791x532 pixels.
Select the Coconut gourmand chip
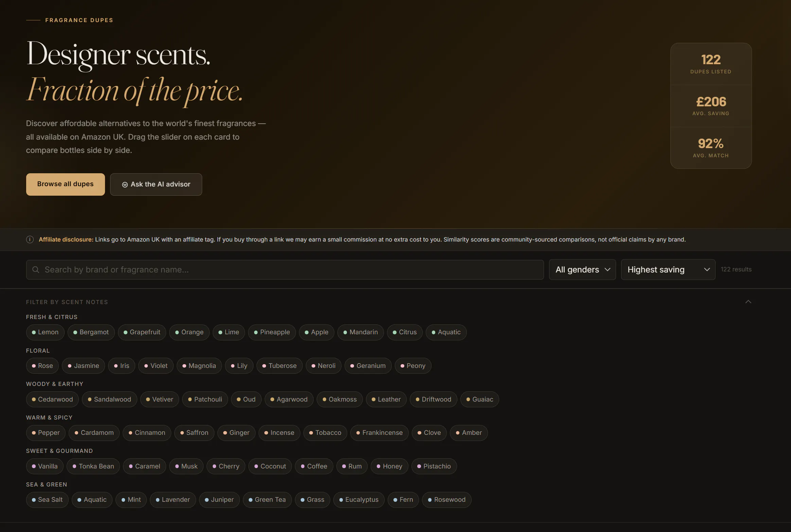[270, 466]
